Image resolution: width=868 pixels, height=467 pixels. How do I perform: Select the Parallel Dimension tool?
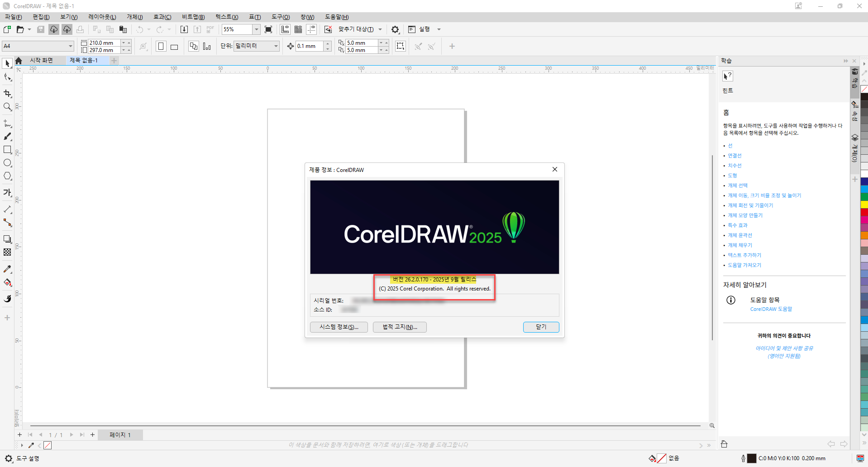7,209
